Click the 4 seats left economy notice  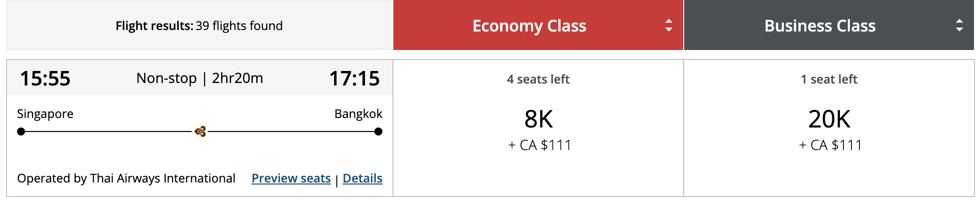point(538,79)
